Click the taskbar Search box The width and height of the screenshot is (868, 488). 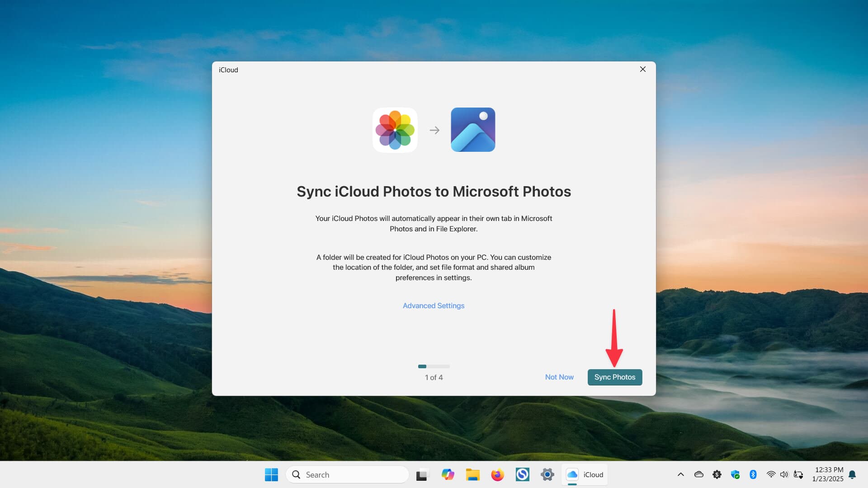[x=347, y=474]
